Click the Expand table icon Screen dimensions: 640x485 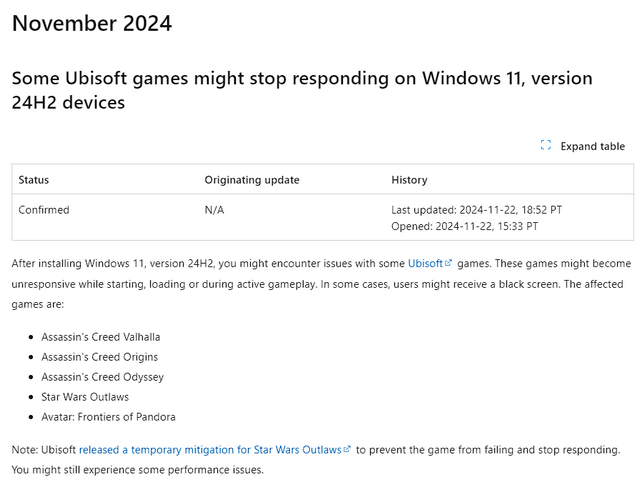(x=546, y=145)
